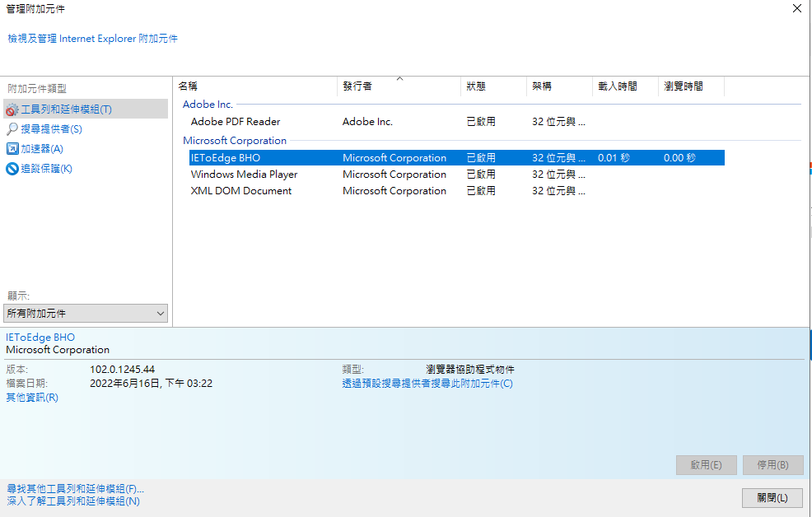Screen dimensions: 812x517
Task: Click the 搜尋提供者 magnifier icon
Action: [12, 129]
